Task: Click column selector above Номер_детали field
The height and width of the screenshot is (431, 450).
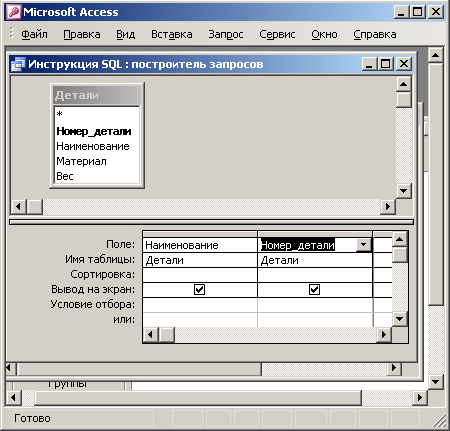Action: point(315,234)
